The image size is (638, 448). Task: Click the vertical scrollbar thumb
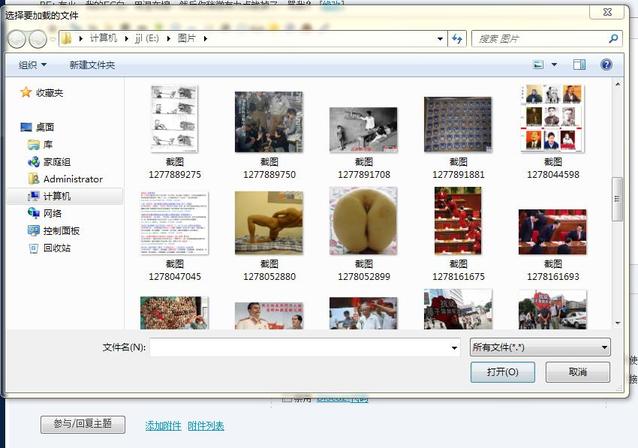618,199
